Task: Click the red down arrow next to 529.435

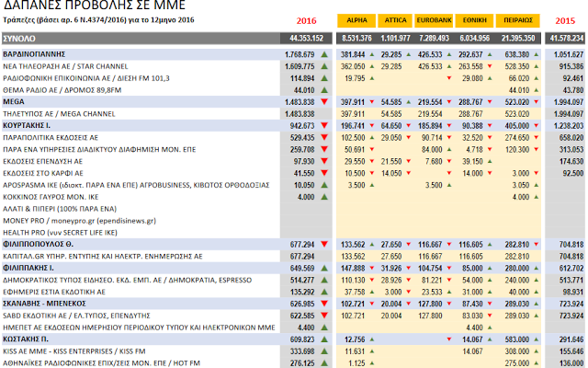Action: click(x=324, y=137)
